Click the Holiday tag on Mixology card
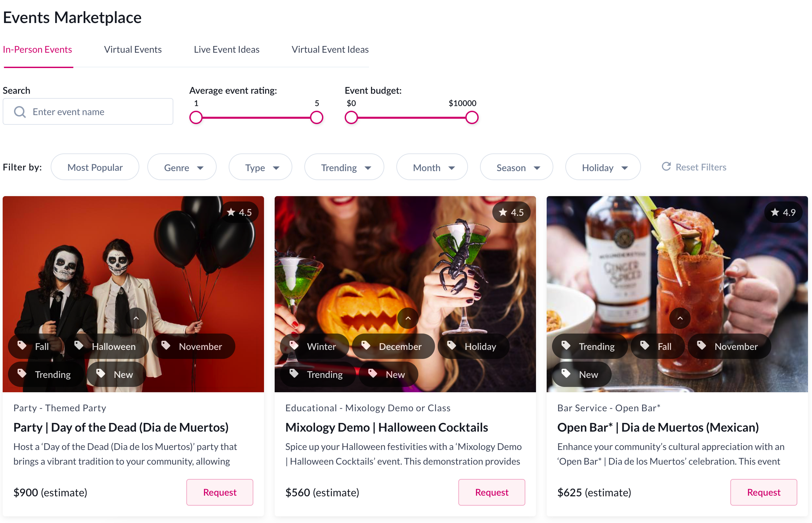 click(473, 347)
